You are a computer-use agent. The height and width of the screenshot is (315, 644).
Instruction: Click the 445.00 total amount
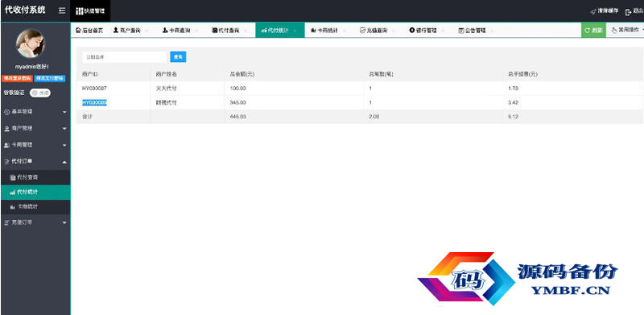[x=237, y=117]
